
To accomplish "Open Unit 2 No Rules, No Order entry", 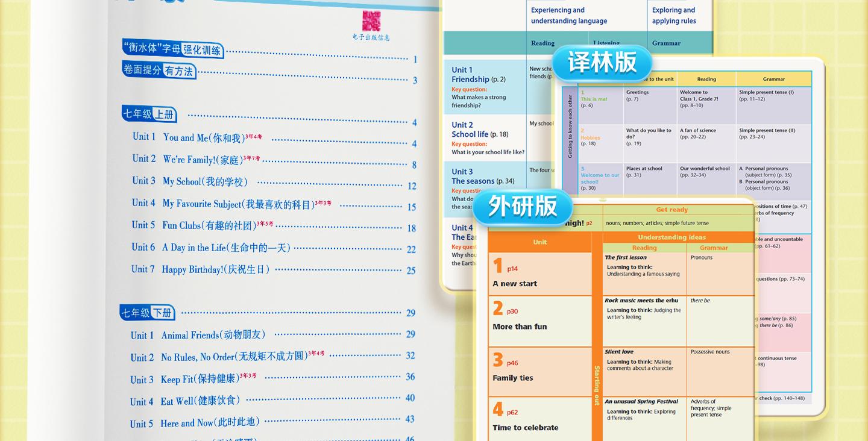I will tap(272, 357).
